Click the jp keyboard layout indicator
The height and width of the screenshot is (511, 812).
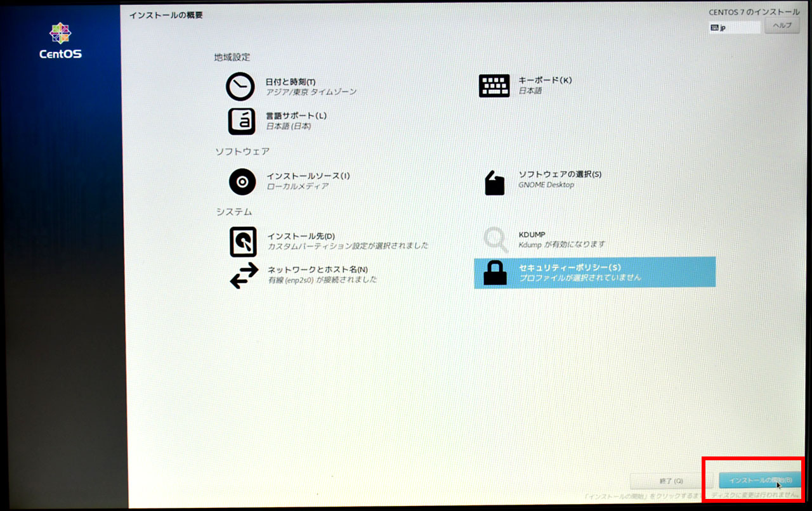[734, 27]
